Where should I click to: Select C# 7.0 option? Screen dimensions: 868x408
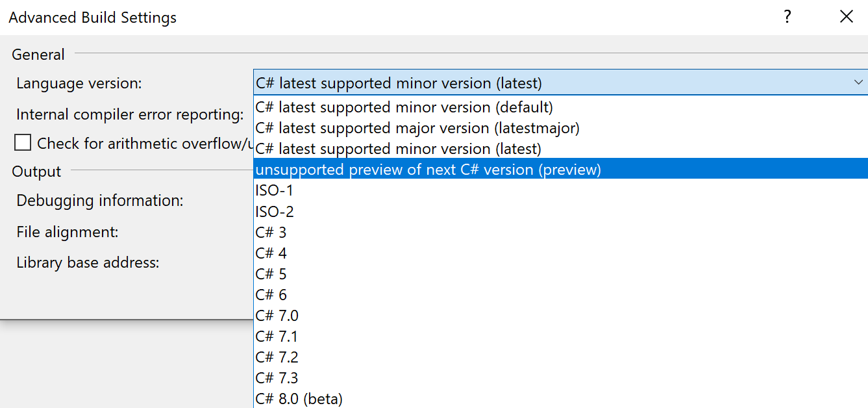click(x=277, y=315)
